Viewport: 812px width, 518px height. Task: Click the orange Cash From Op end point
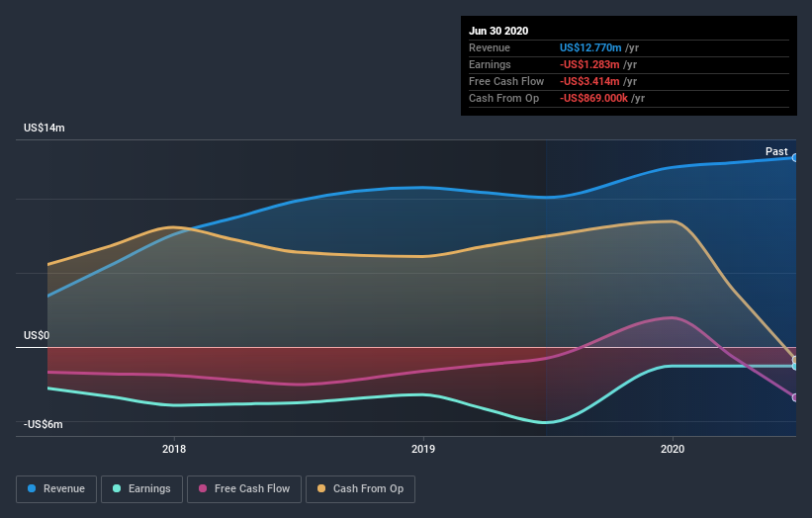(x=795, y=360)
